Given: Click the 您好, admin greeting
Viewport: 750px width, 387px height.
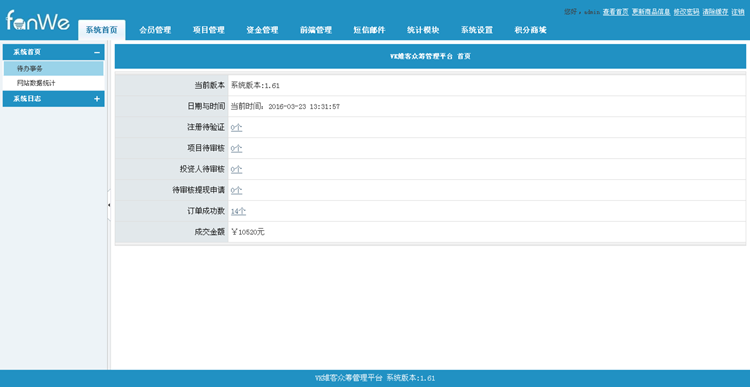Looking at the screenshot, I should click(x=582, y=12).
